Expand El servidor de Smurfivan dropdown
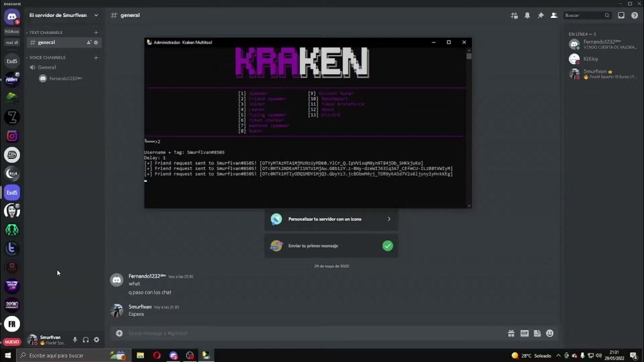This screenshot has width=644, height=362. [96, 16]
